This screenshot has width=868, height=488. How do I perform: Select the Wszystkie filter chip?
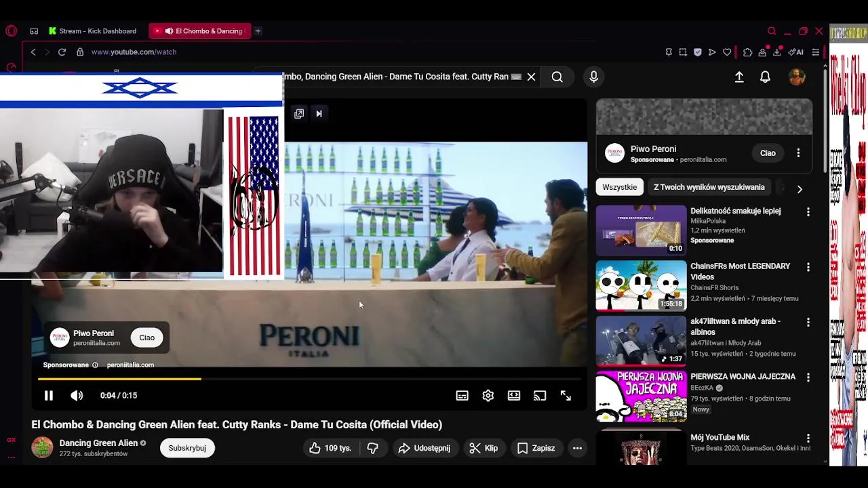tap(620, 187)
